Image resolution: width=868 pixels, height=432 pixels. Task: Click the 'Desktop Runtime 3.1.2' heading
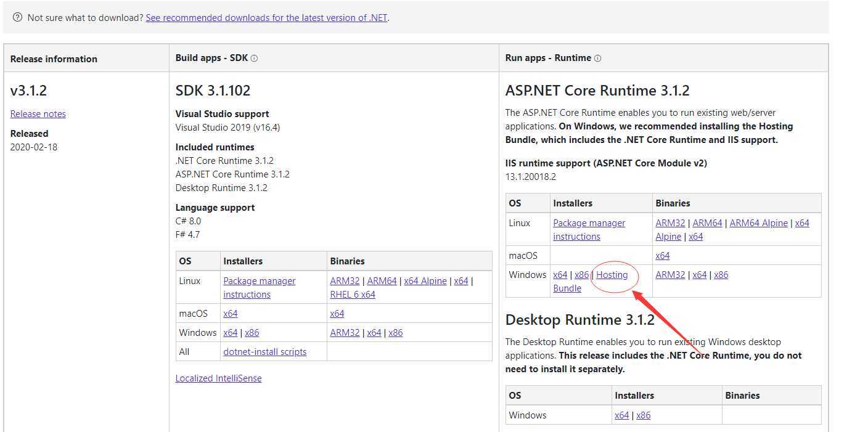pyautogui.click(x=580, y=320)
